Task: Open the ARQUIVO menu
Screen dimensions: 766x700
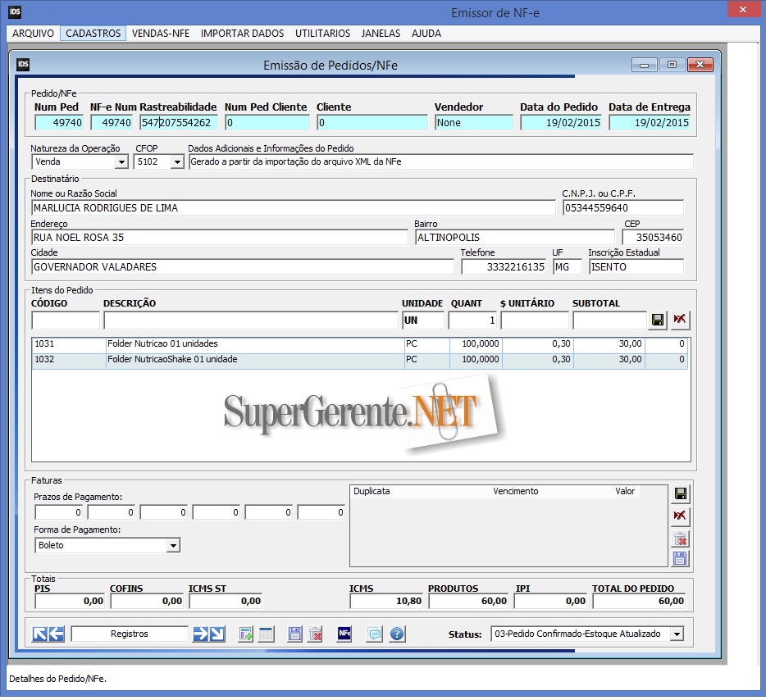Action: (34, 33)
